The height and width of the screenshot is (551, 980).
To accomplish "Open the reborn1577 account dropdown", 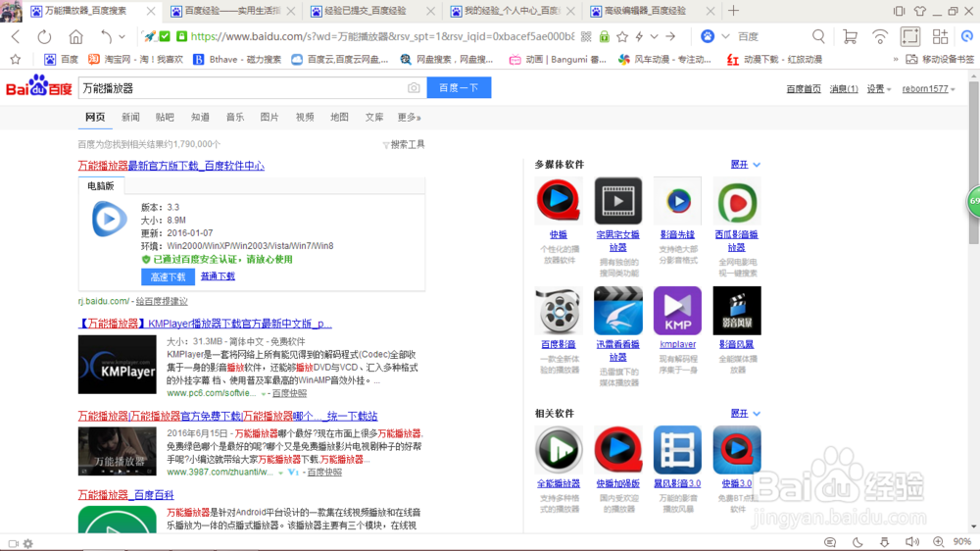I will click(929, 89).
